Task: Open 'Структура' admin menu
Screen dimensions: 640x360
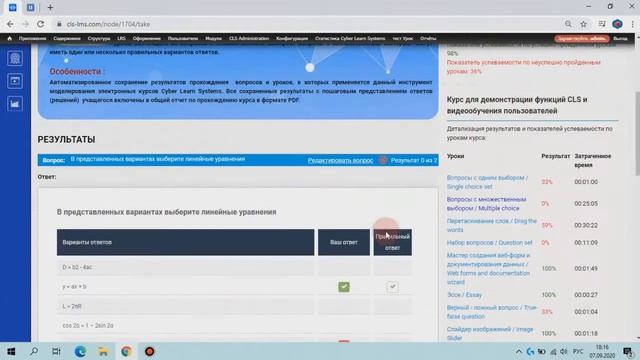Action: click(x=99, y=38)
